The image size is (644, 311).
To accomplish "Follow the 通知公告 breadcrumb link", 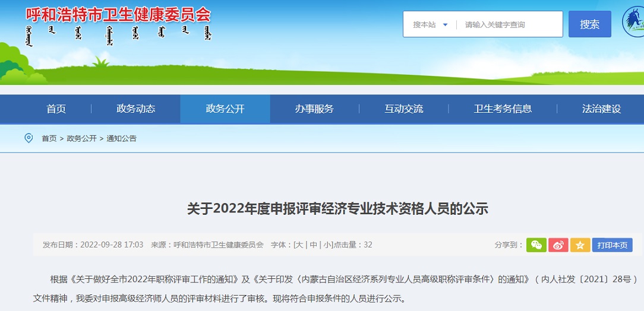I will tap(121, 138).
